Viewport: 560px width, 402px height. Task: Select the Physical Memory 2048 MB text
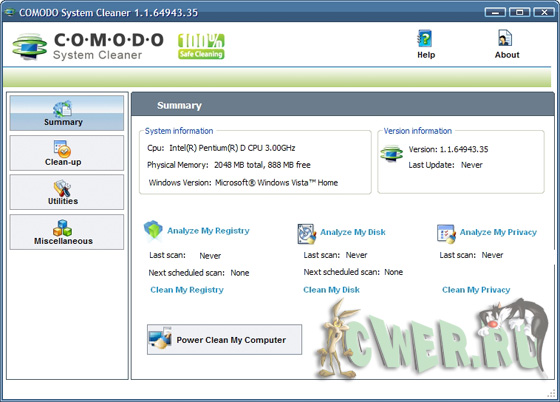pyautogui.click(x=229, y=165)
